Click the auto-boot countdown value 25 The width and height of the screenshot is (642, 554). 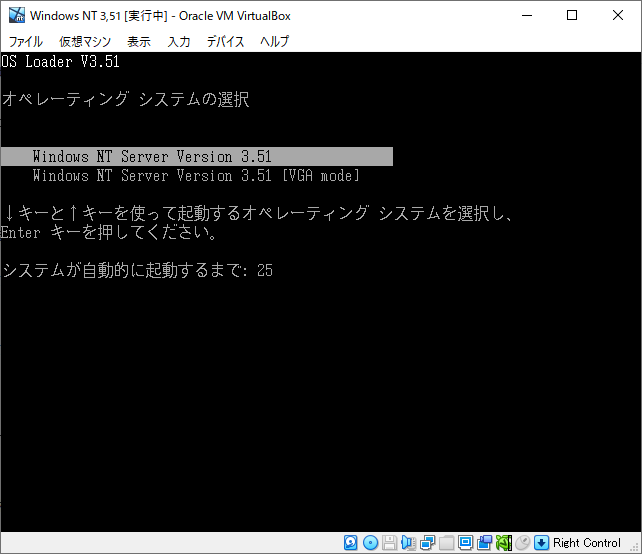[x=264, y=270]
